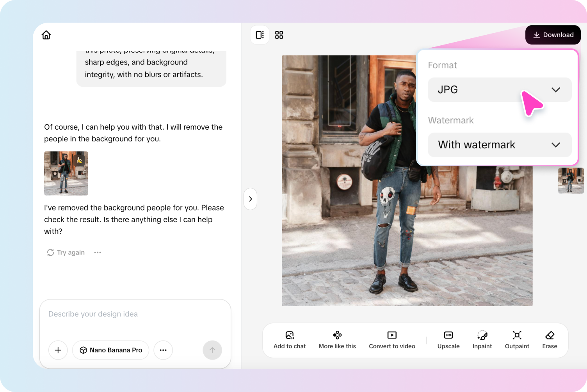Viewport: 587px width, 392px height.
Task: Open the result thumbnail in chat
Action: click(66, 173)
